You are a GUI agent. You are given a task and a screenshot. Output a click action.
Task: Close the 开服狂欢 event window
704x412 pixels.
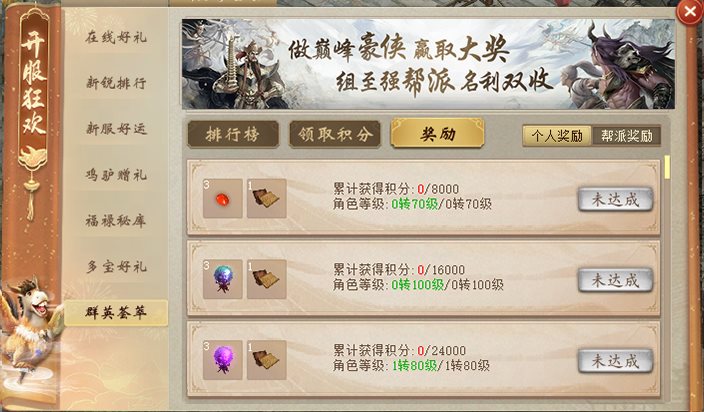(x=690, y=12)
